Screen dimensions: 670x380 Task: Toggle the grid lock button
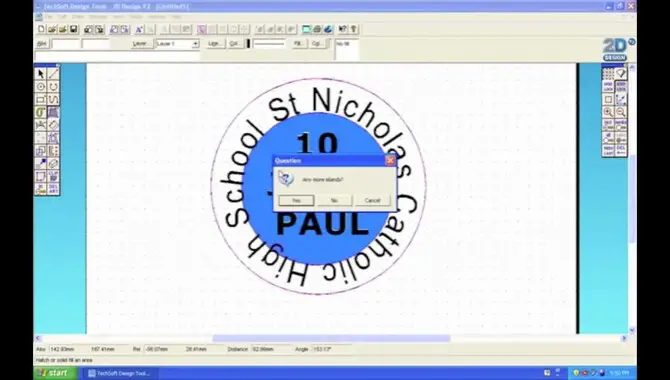tap(608, 86)
